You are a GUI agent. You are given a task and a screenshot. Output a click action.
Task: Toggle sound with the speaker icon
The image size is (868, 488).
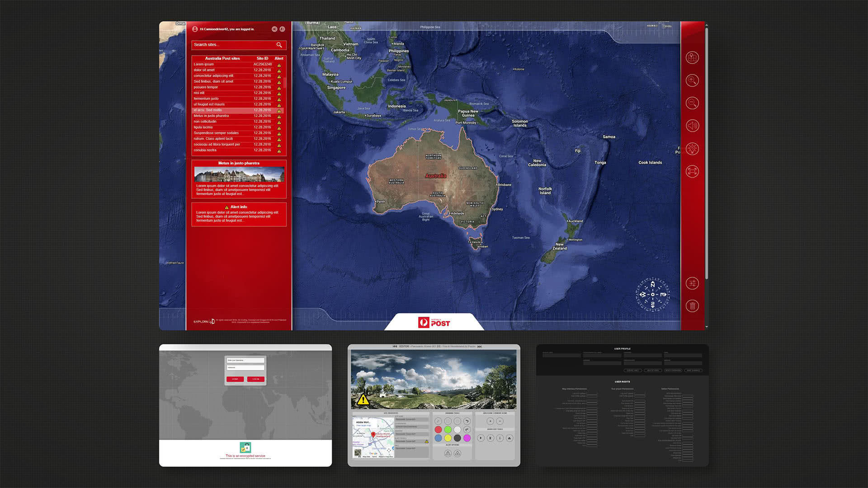pyautogui.click(x=692, y=126)
